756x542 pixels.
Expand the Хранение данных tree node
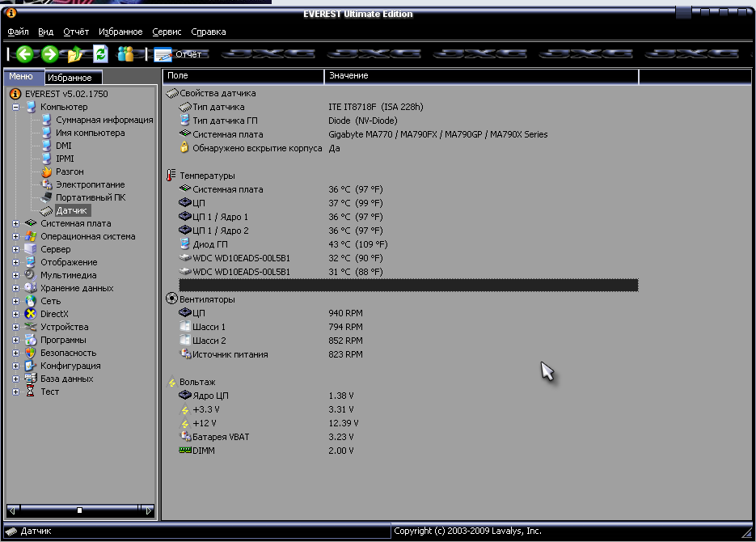point(16,288)
